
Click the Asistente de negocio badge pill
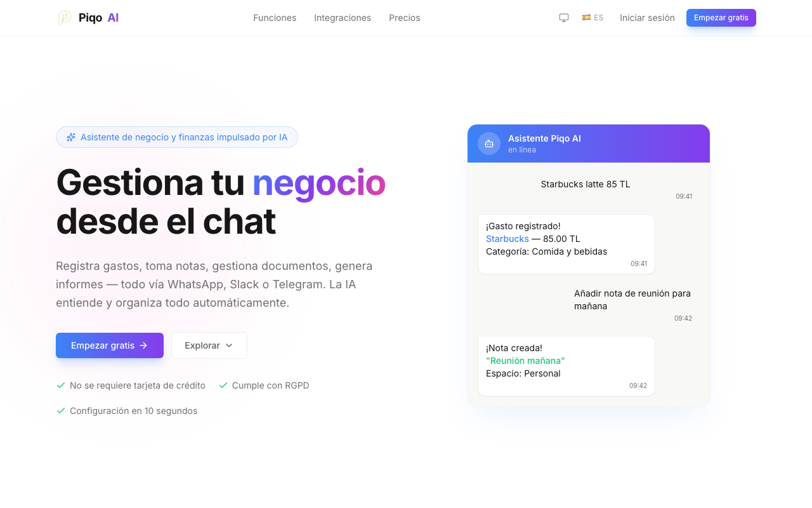[x=177, y=137]
